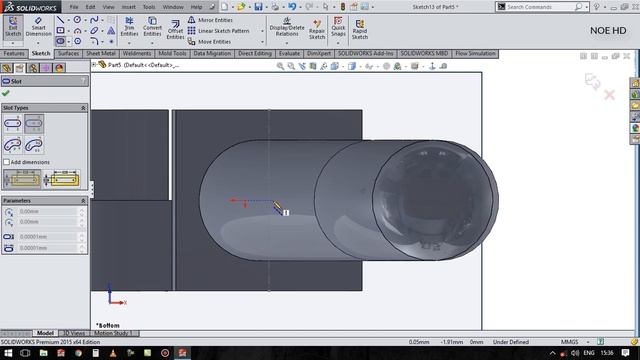Open Slot PropertyManager help

tap(83, 81)
